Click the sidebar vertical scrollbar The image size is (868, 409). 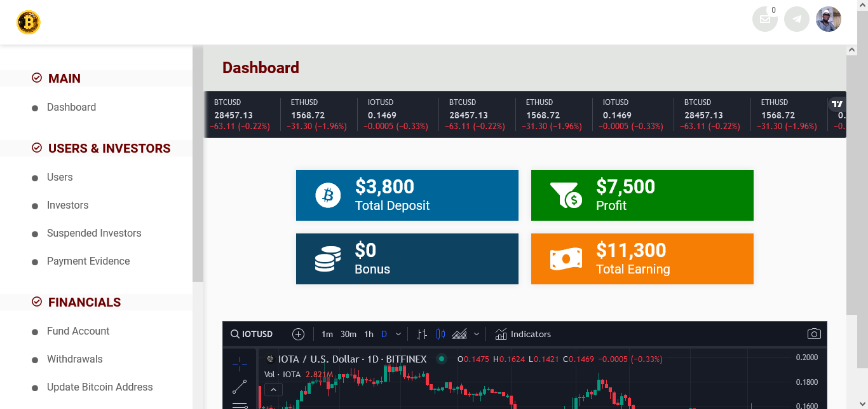pos(198,164)
